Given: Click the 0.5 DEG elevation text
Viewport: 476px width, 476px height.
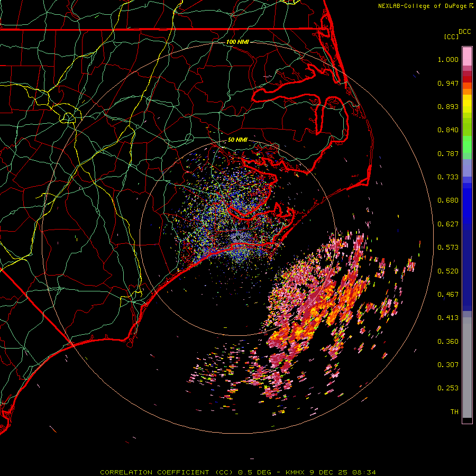Looking at the screenshot, I should coord(255,472).
